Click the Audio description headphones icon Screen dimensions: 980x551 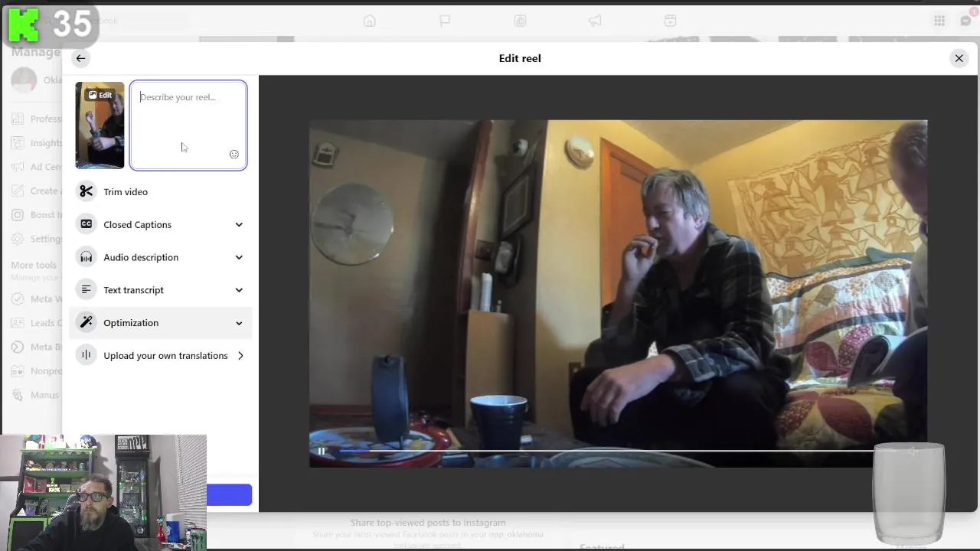click(x=86, y=258)
